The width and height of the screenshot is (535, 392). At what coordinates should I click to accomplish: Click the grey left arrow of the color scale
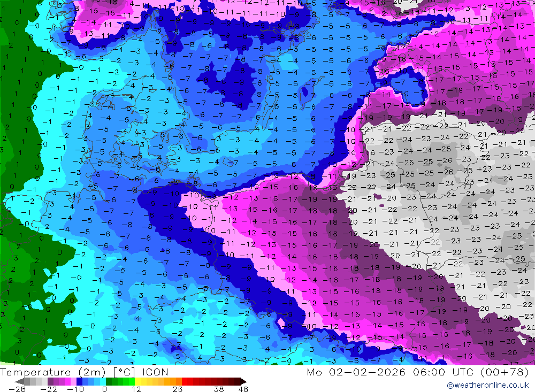(19, 381)
